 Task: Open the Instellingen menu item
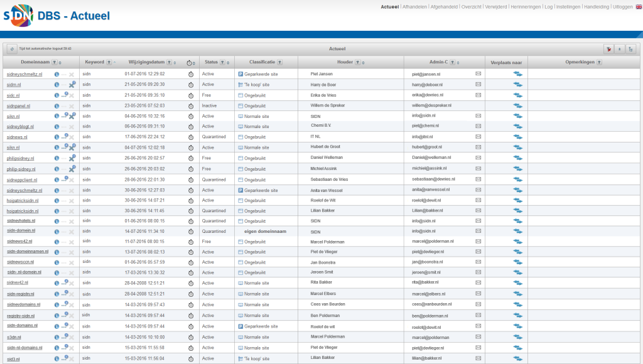(568, 7)
